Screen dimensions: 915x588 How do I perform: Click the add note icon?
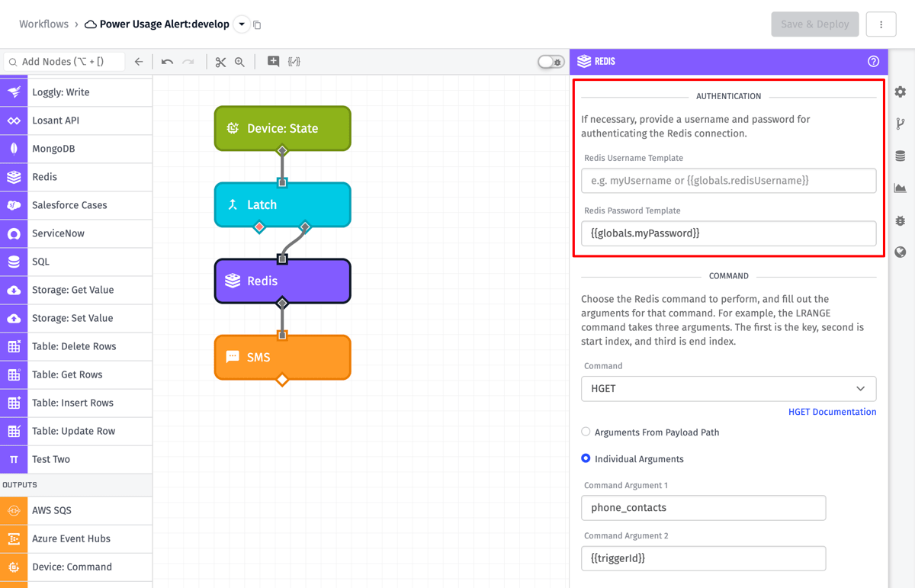[273, 62]
